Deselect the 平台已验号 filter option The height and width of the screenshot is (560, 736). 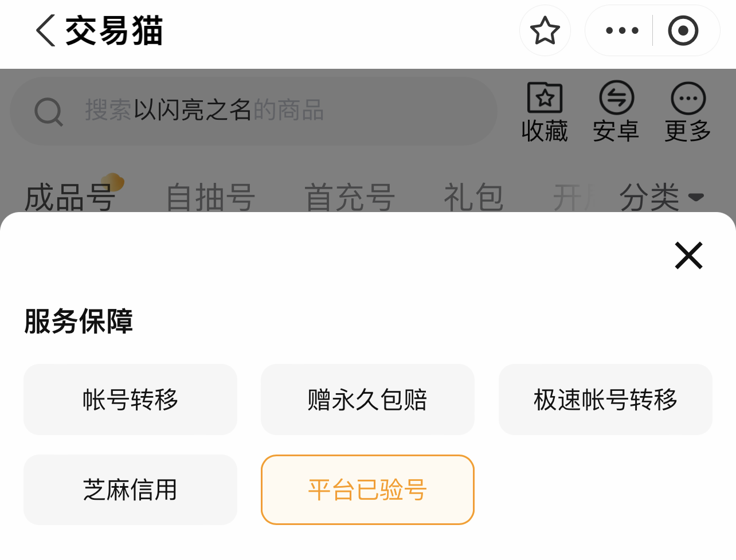point(367,490)
